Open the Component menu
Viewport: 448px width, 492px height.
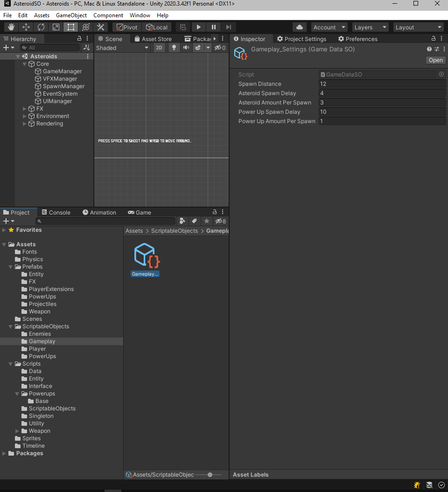108,15
